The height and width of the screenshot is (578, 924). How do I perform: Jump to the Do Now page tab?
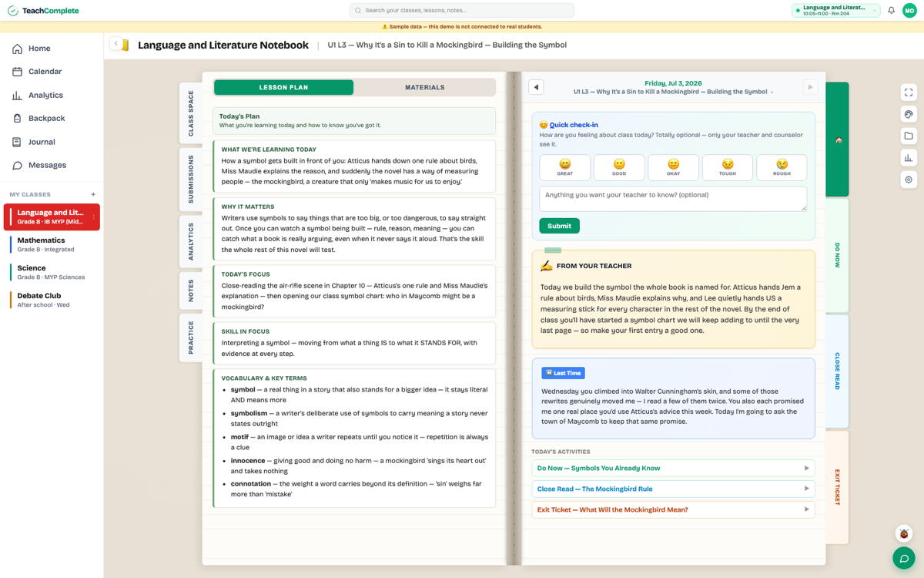pyautogui.click(x=838, y=255)
